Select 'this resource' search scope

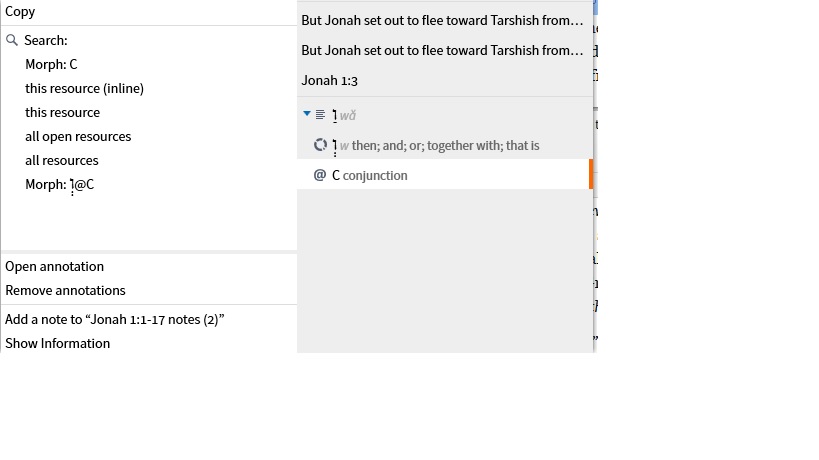pyautogui.click(x=63, y=112)
